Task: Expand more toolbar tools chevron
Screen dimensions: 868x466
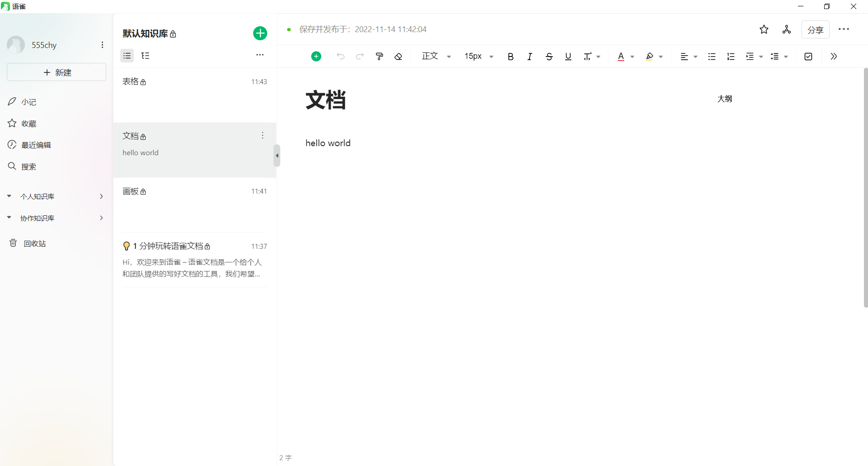Action: click(834, 57)
